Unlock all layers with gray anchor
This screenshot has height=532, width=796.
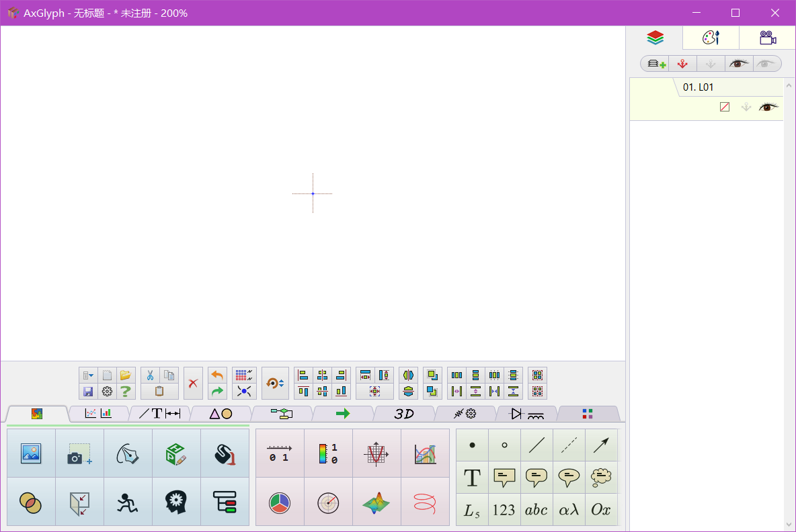tap(710, 63)
